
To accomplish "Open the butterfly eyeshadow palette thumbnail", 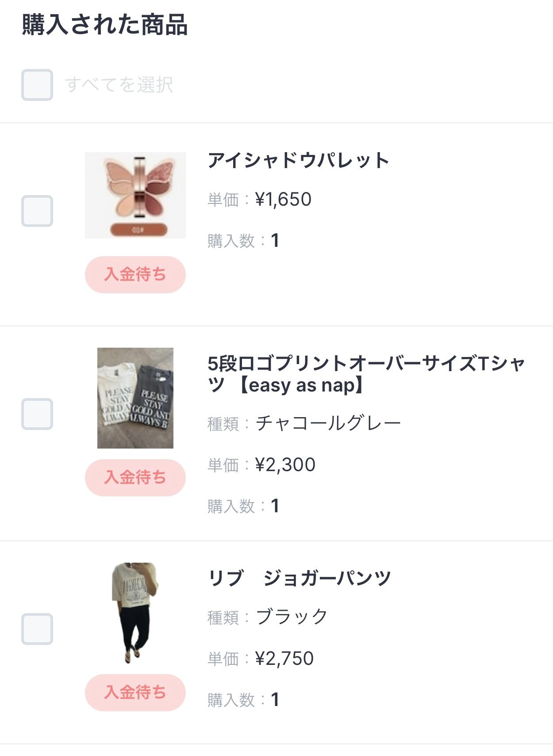I will (135, 195).
